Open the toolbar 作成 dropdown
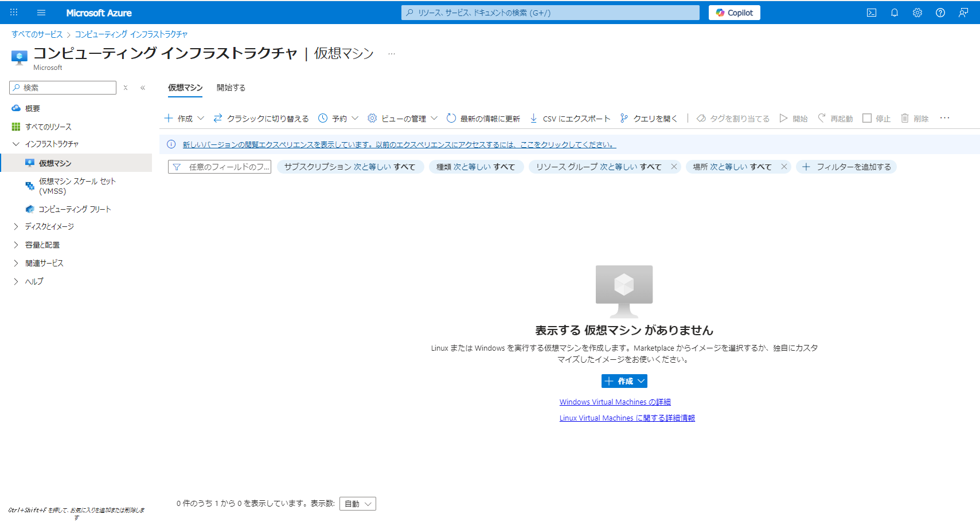980x522 pixels. (184, 118)
